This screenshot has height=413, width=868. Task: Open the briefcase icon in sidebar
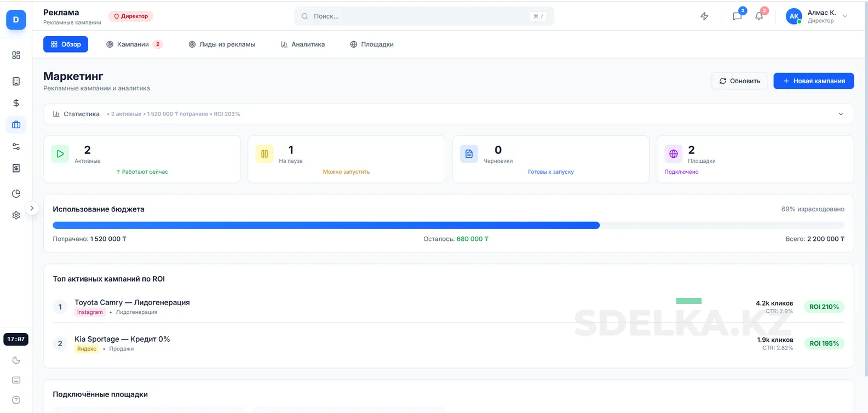tap(16, 125)
